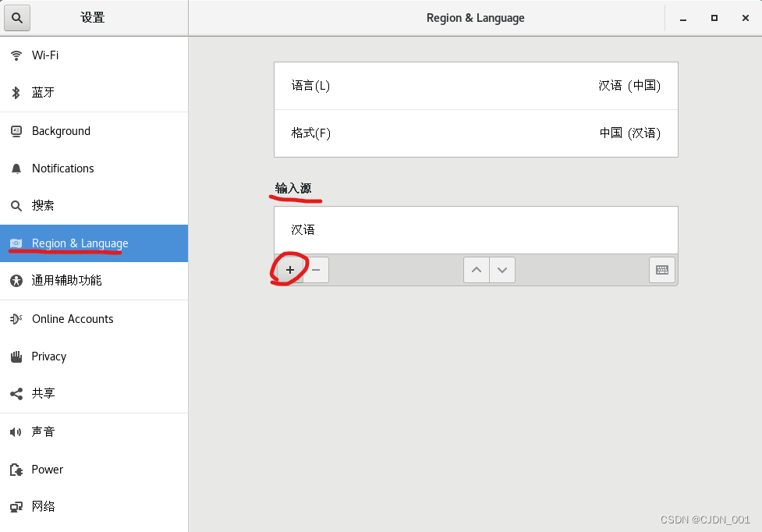Add an input source with plus button
The height and width of the screenshot is (532, 762).
point(290,270)
